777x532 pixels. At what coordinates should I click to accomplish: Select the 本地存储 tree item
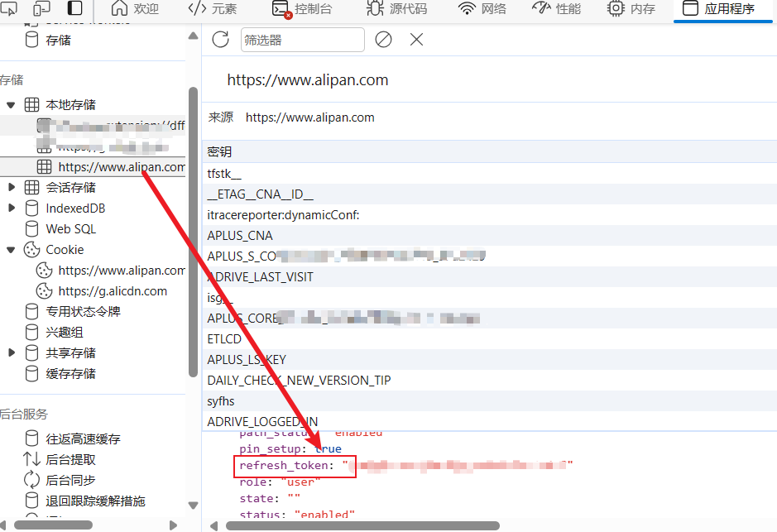coord(70,104)
